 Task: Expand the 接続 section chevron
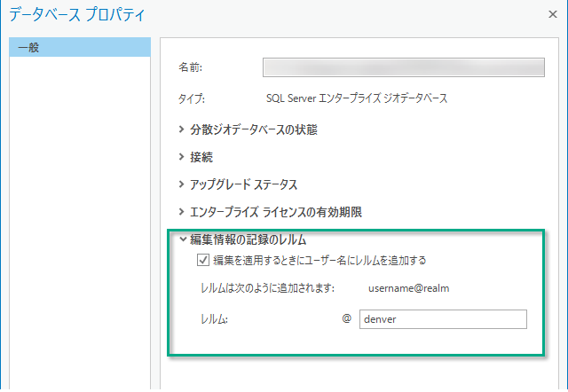(x=182, y=157)
